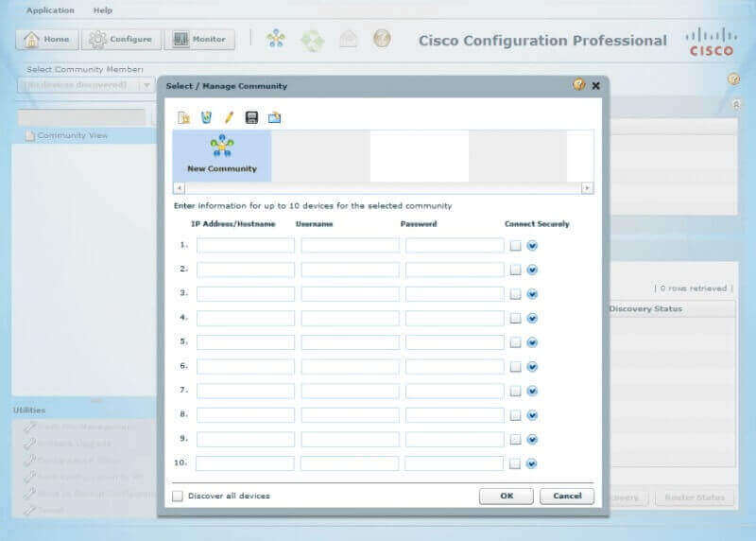
Task: Expand blue arrow options for device row 5
Action: point(532,342)
